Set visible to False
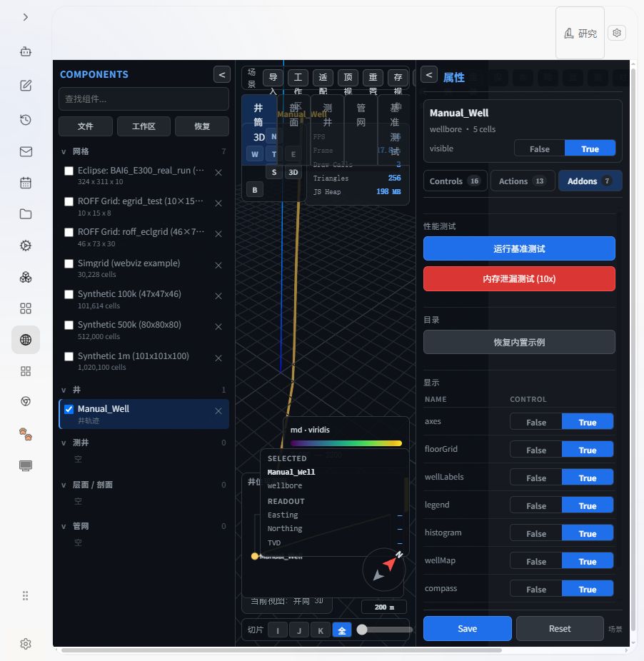The width and height of the screenshot is (644, 661). [x=540, y=148]
